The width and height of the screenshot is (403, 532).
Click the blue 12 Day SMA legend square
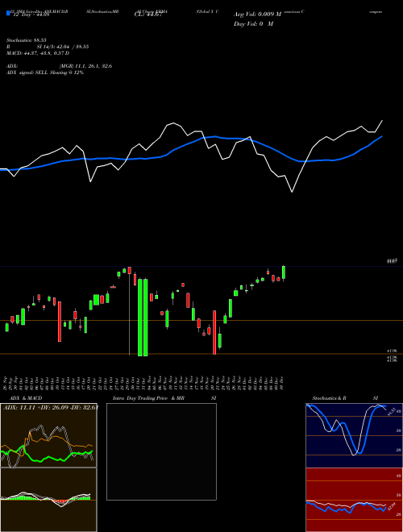tap(8, 13)
